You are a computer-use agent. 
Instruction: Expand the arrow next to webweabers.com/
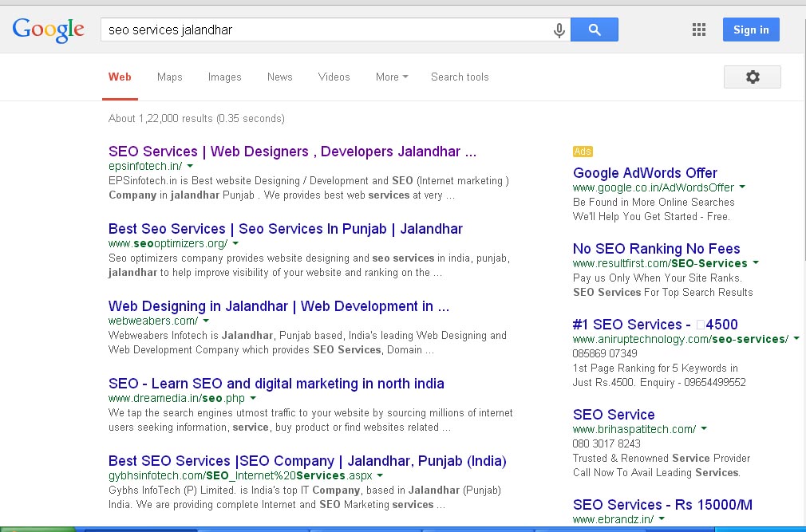(206, 321)
